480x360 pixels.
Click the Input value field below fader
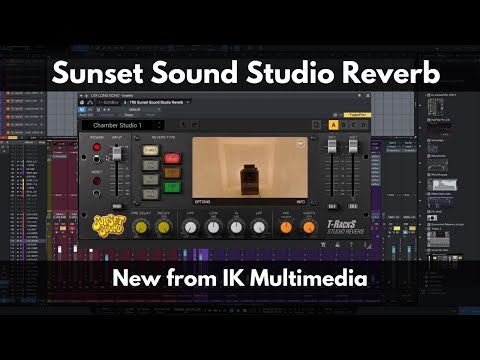(x=116, y=206)
